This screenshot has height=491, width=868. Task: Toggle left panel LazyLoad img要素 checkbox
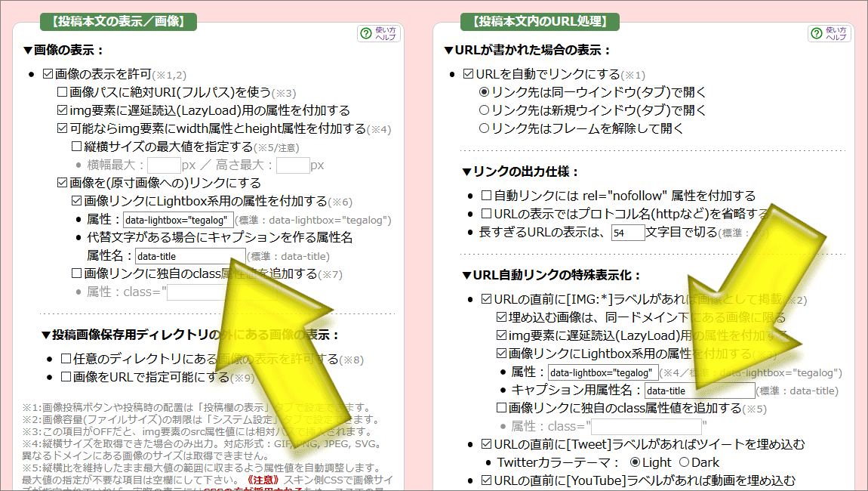(63, 110)
